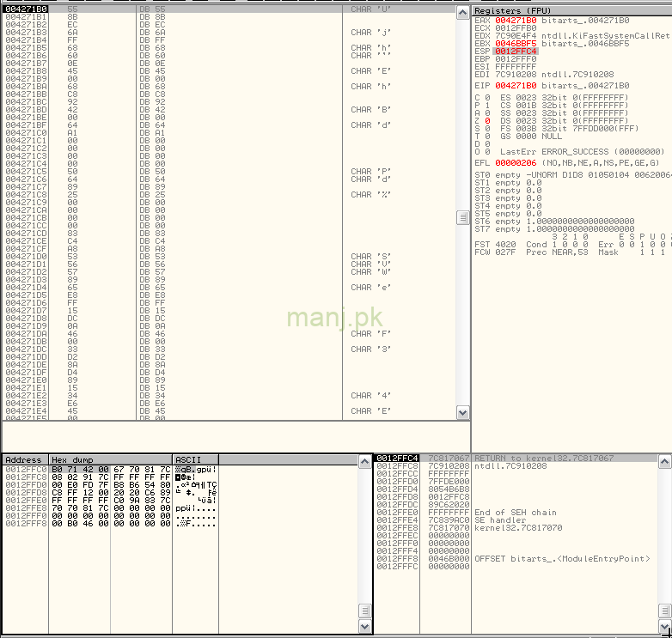Click the disassembly pane scrollbar thumb

pos(464,217)
